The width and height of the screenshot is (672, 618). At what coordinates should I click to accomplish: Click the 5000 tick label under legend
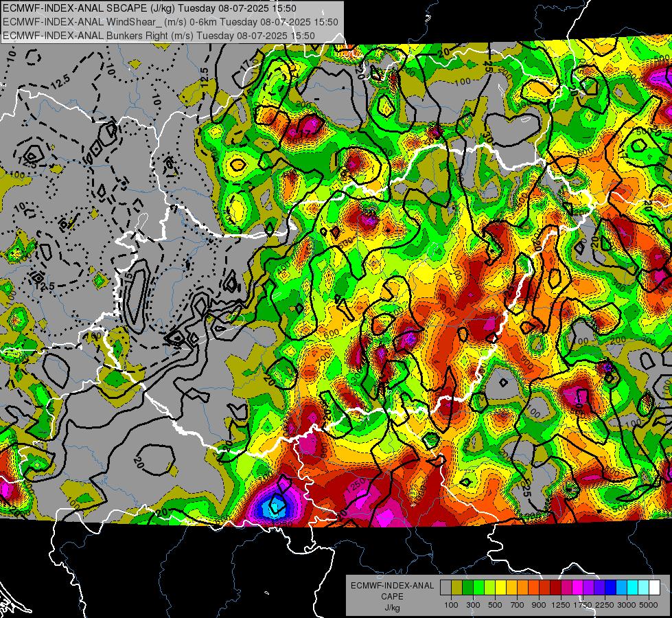pyautogui.click(x=649, y=605)
